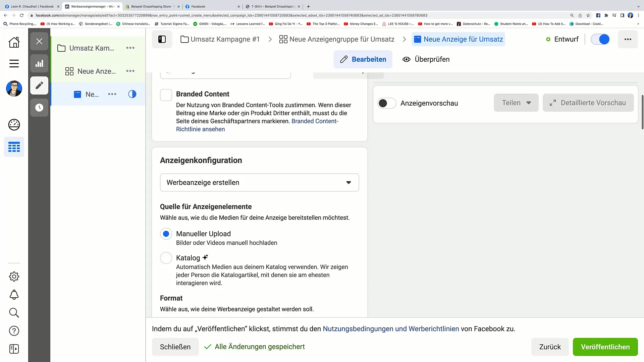Viewport: 644px width, 362px height.
Task: Close the Werbeanzeigenmanager browser tab
Action: click(118, 6)
